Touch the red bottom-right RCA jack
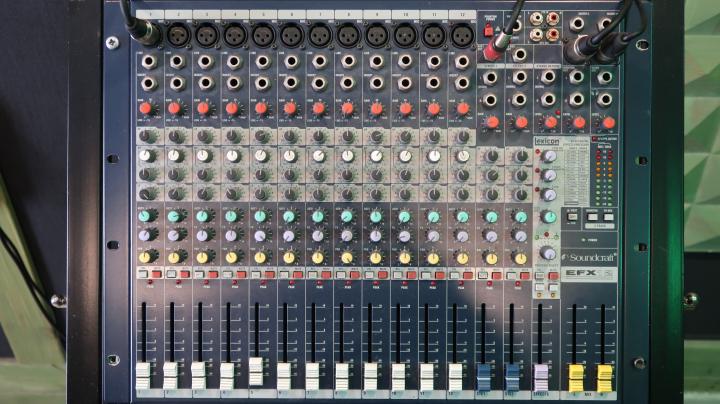 tap(552, 34)
